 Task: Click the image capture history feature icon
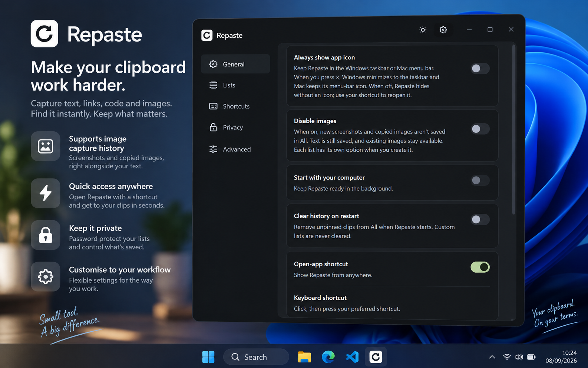pos(46,146)
